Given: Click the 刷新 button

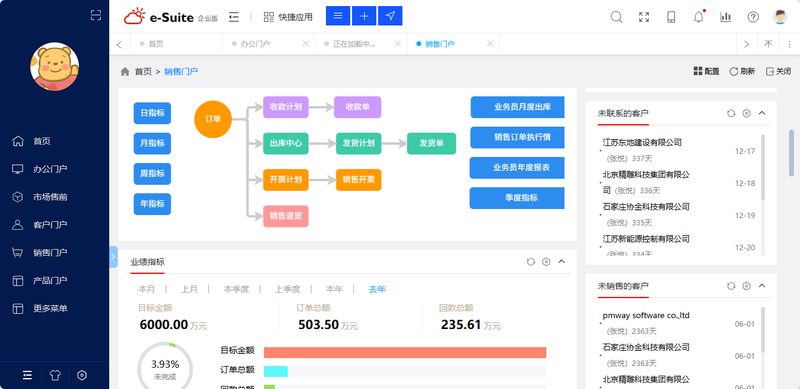Looking at the screenshot, I should tap(742, 71).
